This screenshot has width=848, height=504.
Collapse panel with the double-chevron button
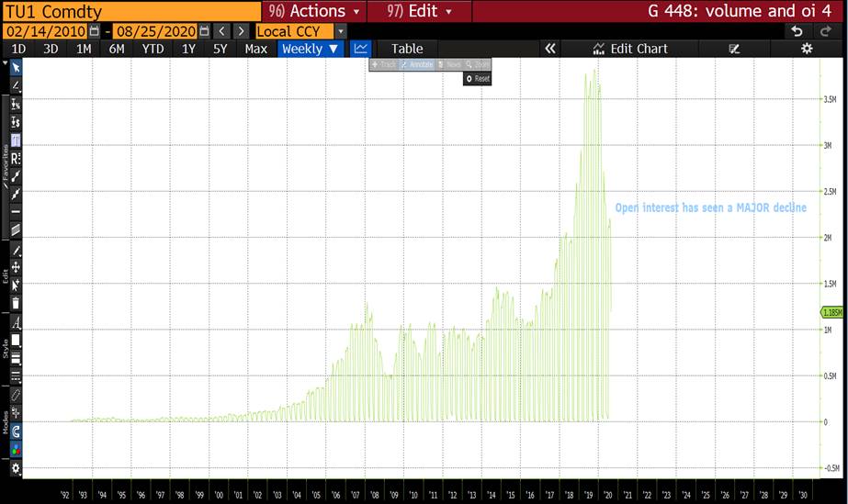(550, 49)
